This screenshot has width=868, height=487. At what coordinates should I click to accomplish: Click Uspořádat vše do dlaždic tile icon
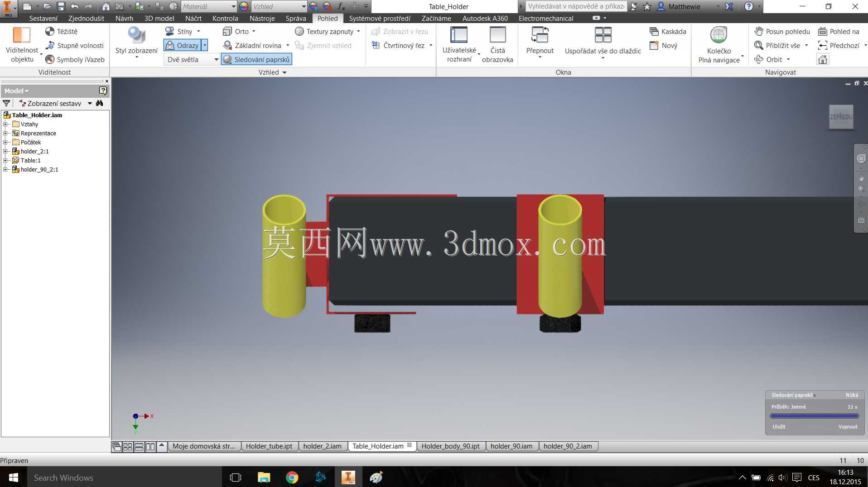point(603,35)
